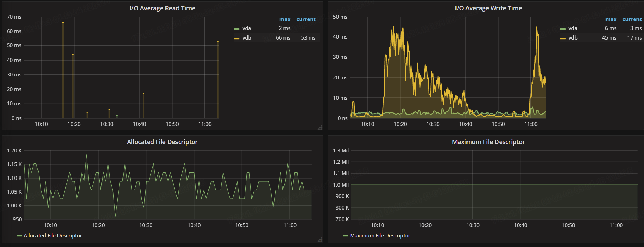Click yellow vdb color dash in Read Time legend
This screenshot has height=247, width=644.
click(237, 39)
